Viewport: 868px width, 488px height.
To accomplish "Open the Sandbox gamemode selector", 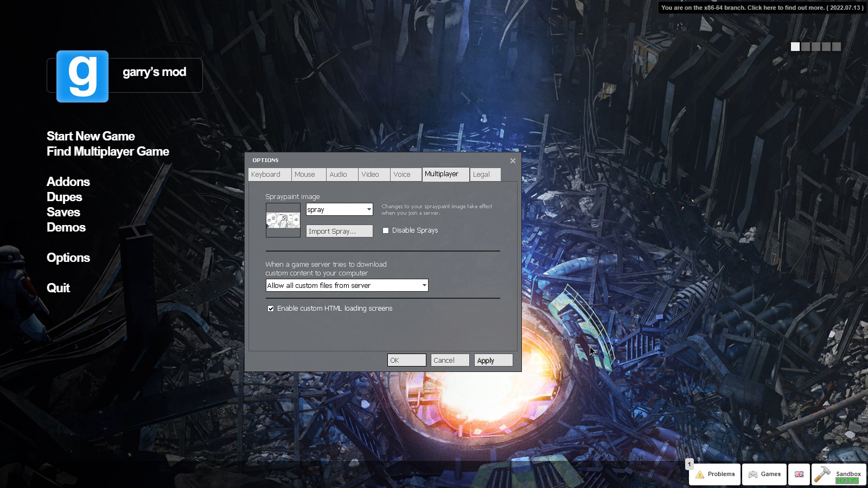I will click(839, 474).
